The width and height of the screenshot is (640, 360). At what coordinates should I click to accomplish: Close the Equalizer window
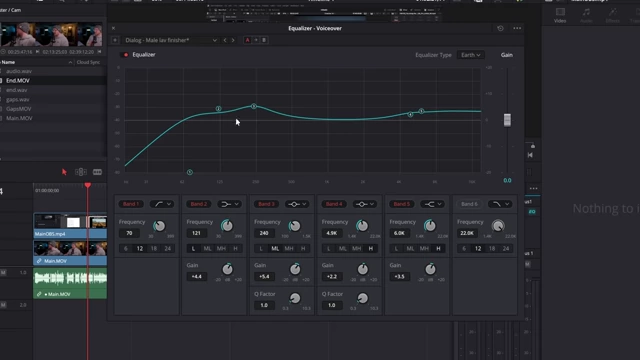[x=113, y=28]
